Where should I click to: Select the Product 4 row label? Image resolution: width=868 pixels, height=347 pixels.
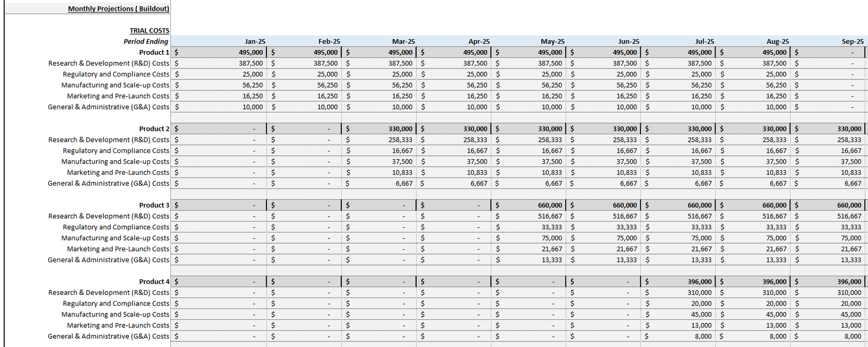(x=154, y=282)
